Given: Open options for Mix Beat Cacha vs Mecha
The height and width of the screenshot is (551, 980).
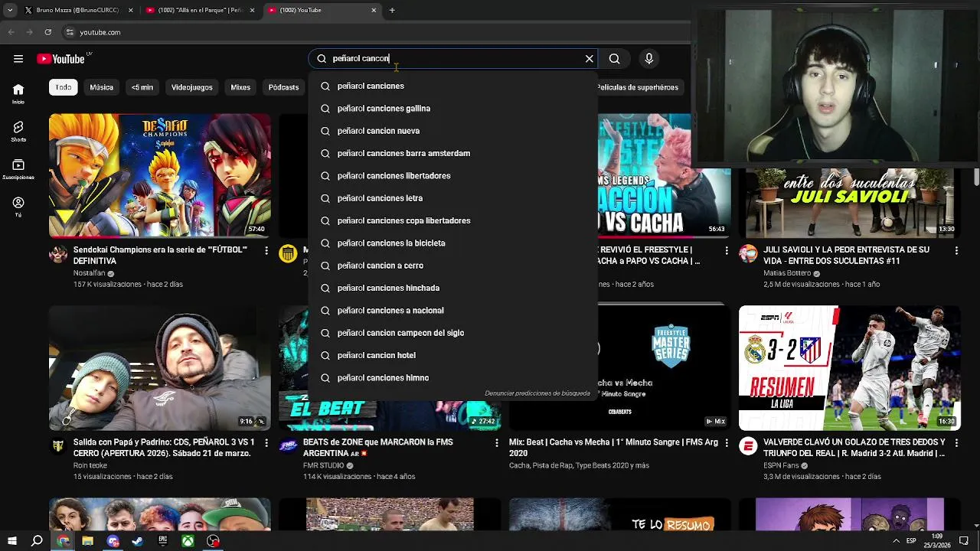Looking at the screenshot, I should click(x=727, y=442).
